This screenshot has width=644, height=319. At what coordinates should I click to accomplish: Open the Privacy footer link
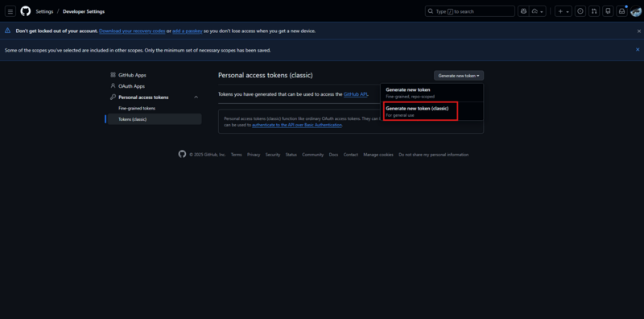tap(254, 155)
